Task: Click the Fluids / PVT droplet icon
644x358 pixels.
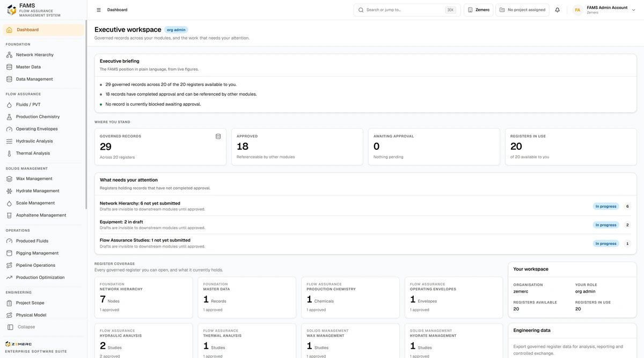Action: coord(9,105)
